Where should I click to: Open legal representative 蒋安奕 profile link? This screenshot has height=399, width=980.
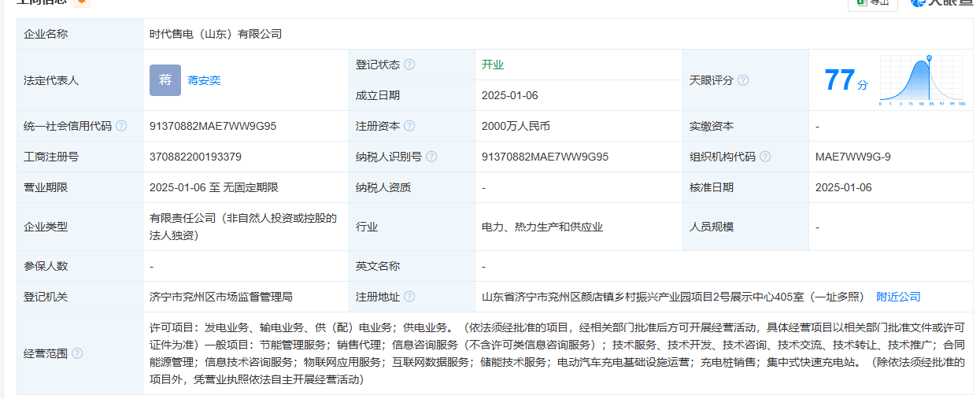(x=204, y=80)
